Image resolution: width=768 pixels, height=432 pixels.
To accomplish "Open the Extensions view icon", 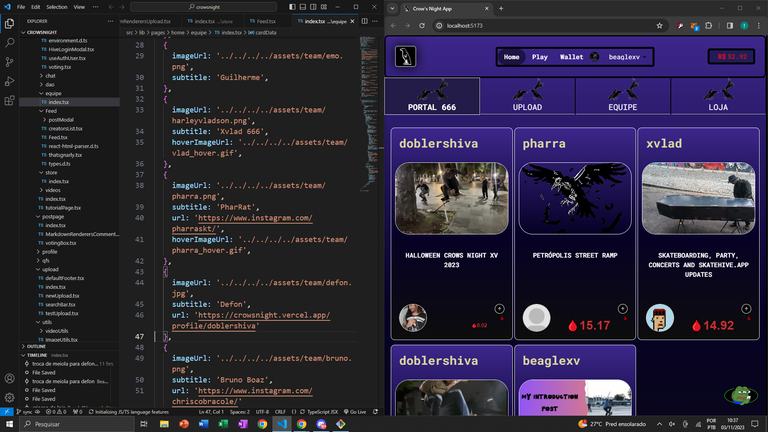I will coord(9,100).
